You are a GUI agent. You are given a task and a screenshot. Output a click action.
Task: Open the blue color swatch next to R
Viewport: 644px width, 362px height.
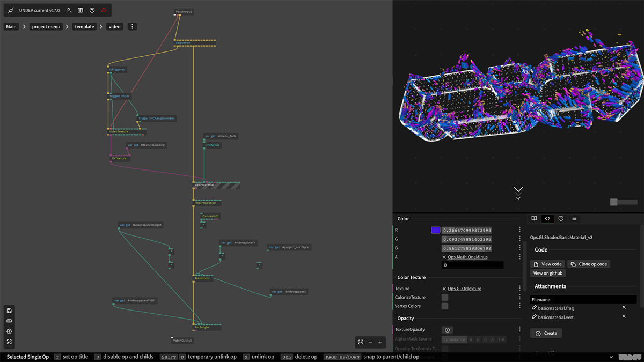point(435,230)
